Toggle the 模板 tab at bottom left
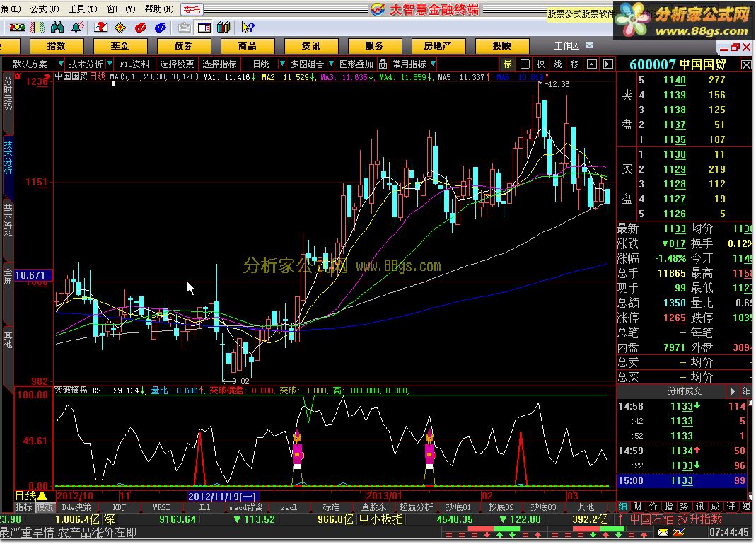This screenshot has width=756, height=544. pos(45,507)
